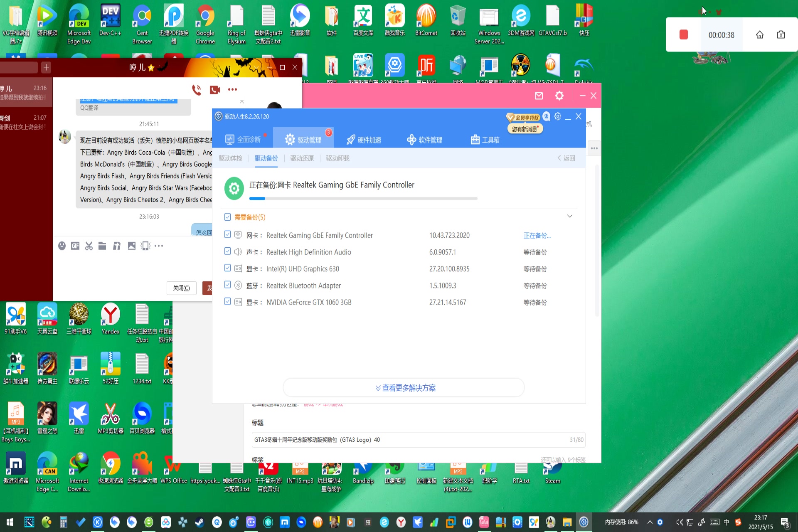
Task: Start a video call in QQ chat
Action: click(215, 89)
